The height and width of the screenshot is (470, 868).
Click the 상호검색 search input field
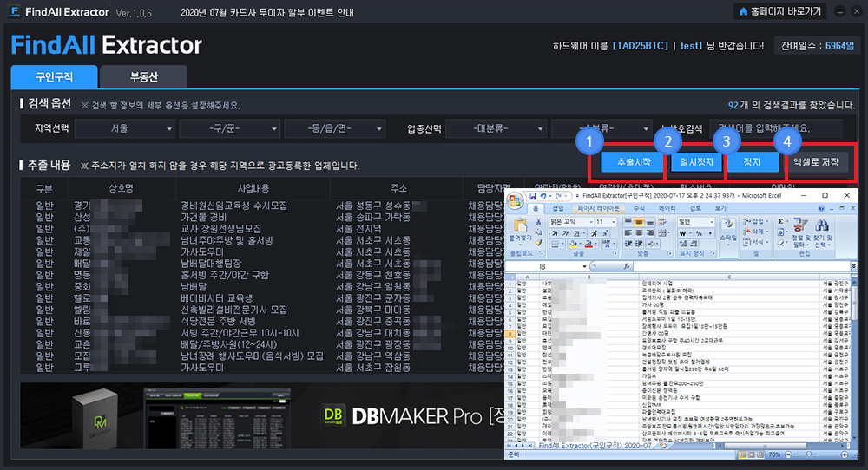coord(776,128)
